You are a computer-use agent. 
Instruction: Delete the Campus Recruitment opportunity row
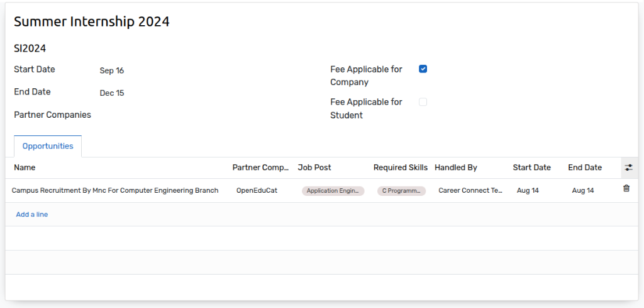(626, 188)
